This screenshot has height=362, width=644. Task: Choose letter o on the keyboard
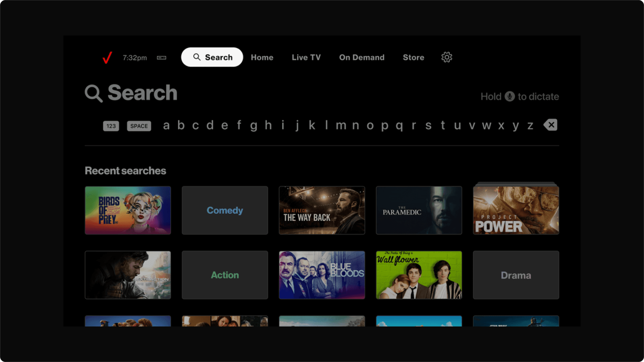pos(370,125)
